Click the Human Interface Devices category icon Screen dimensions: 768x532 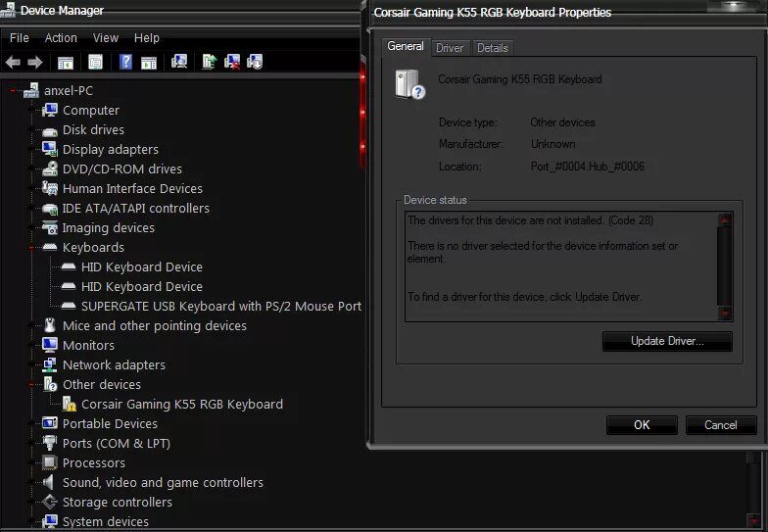(49, 188)
